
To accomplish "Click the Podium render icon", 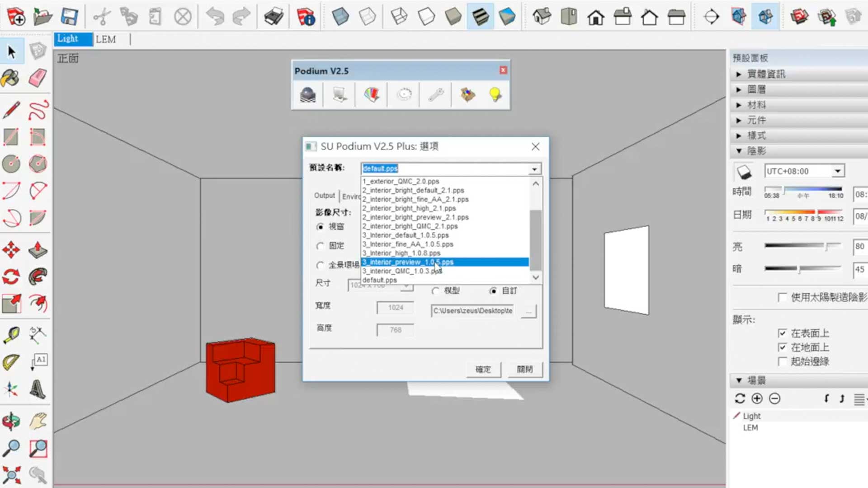I will (x=308, y=95).
